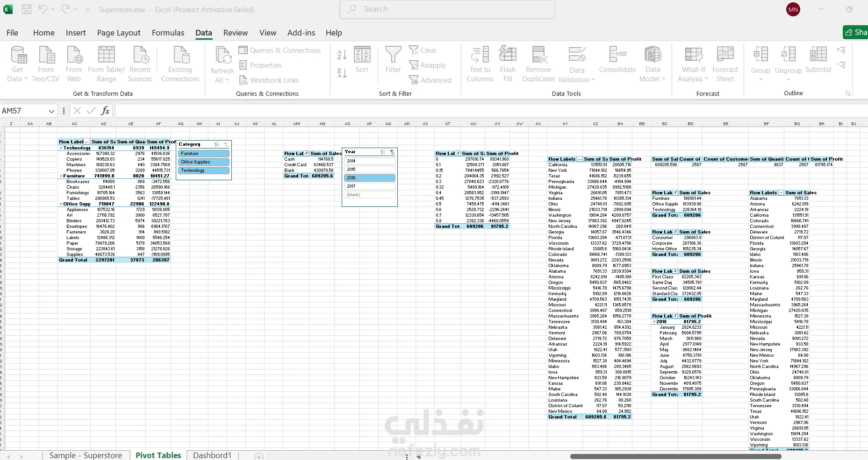Click Consolidate tool
Image resolution: width=868 pixels, height=460 pixels.
617,59
